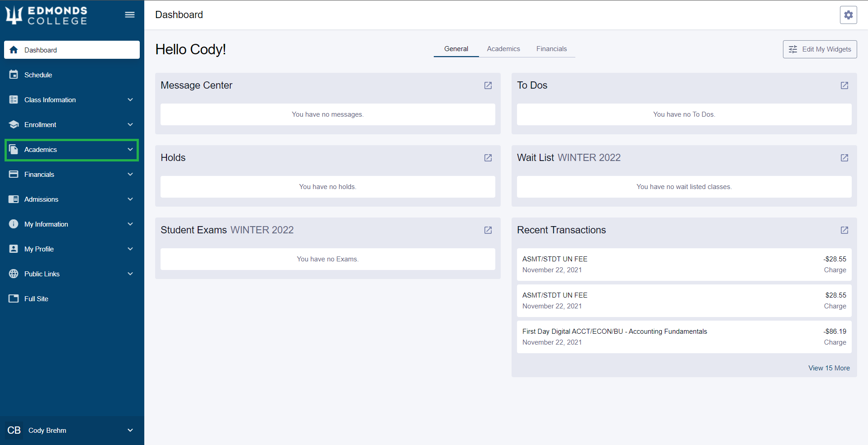868x445 pixels.
Task: Expand Class Information chevron
Action: pyautogui.click(x=130, y=99)
